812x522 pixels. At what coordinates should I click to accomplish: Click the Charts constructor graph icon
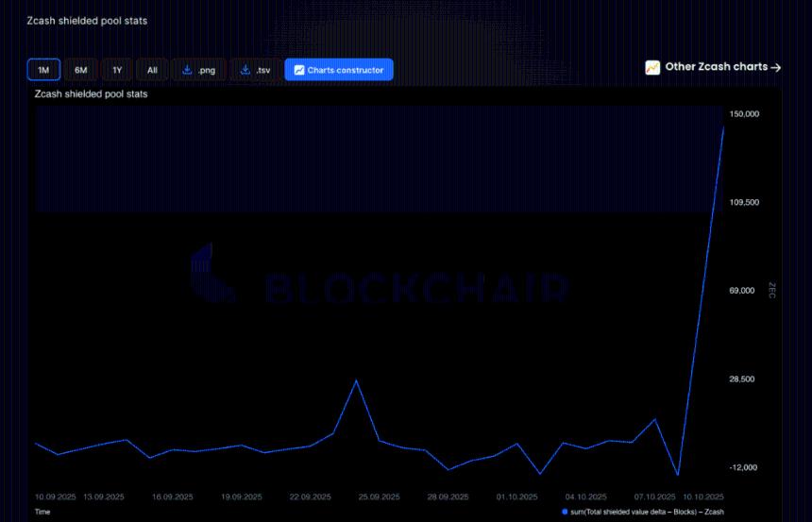[x=299, y=70]
